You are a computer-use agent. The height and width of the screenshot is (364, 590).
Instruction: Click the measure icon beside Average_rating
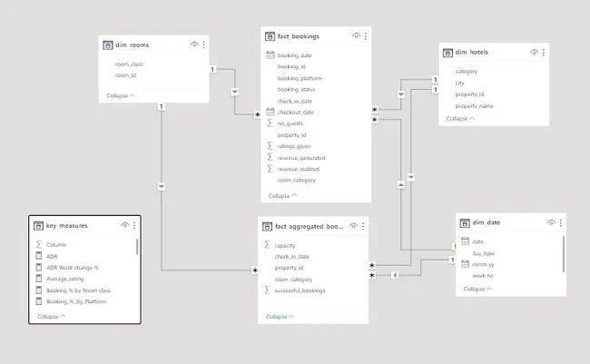pos(38,279)
